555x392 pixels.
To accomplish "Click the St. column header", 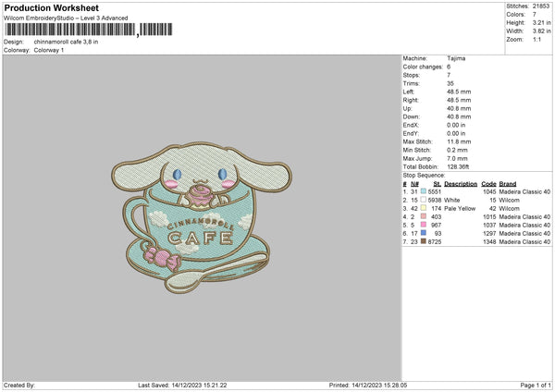I will pos(438,184).
